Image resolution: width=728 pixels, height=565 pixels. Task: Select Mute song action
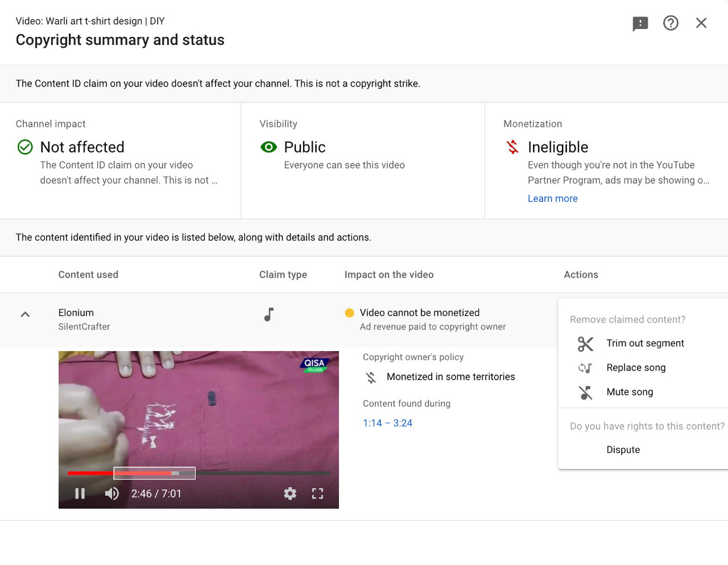(x=630, y=392)
